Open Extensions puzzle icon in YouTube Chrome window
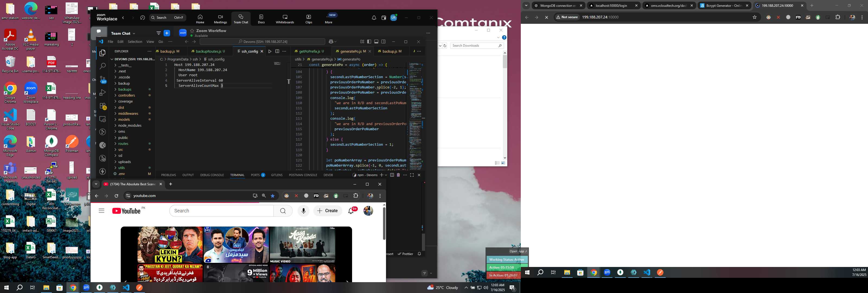868x293 pixels. pyautogui.click(x=356, y=196)
